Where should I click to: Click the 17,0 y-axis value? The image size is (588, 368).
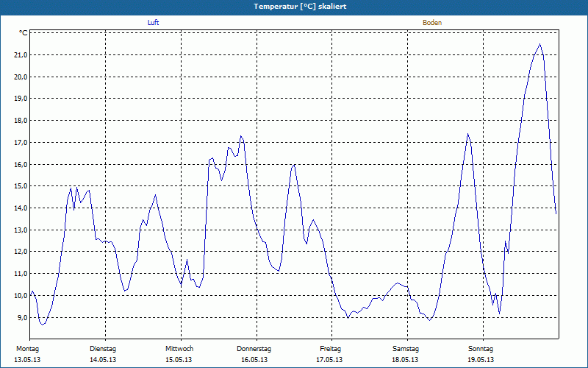coord(21,143)
